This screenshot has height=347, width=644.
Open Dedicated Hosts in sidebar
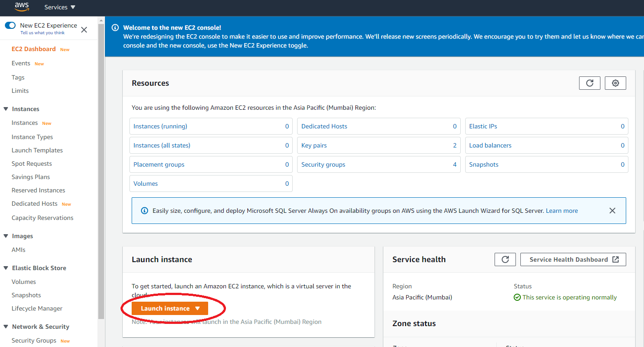(34, 203)
